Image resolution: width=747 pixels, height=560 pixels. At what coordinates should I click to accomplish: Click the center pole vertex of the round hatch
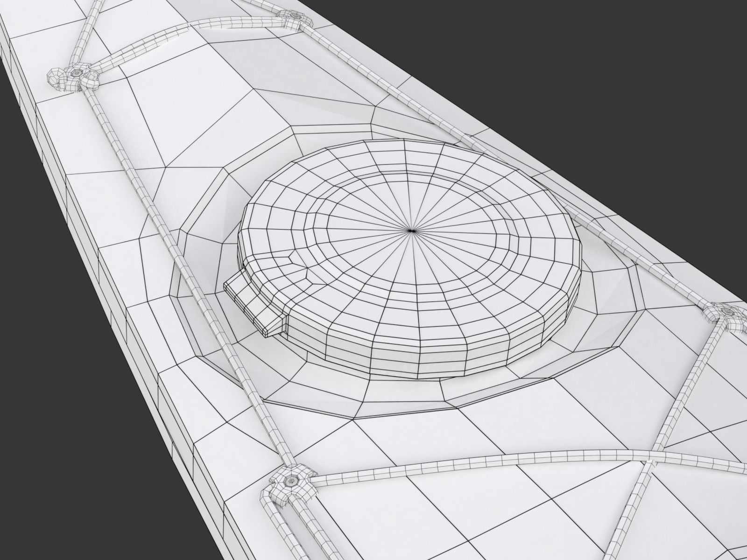(x=411, y=231)
